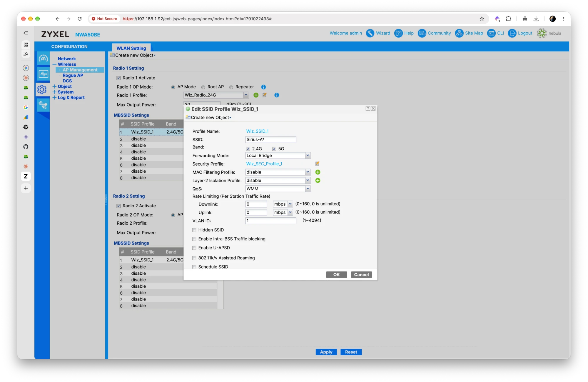The height and width of the screenshot is (382, 588).
Task: Add new MAC Filtering Profile
Action: (318, 172)
